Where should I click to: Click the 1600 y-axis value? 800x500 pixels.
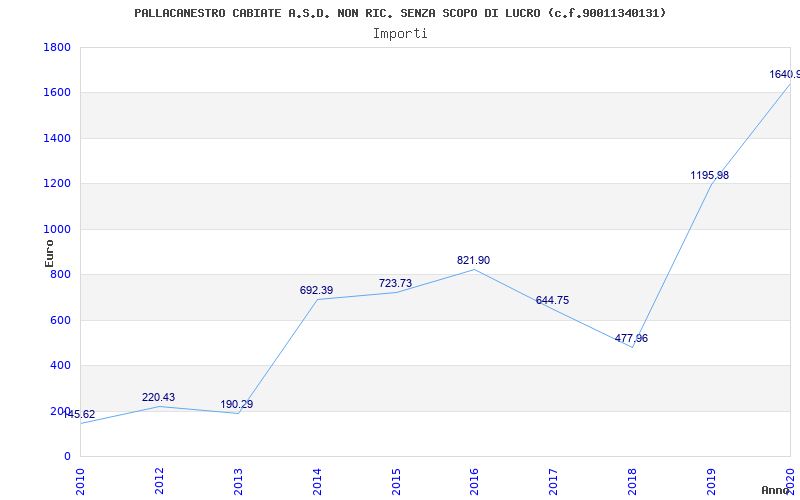click(57, 93)
